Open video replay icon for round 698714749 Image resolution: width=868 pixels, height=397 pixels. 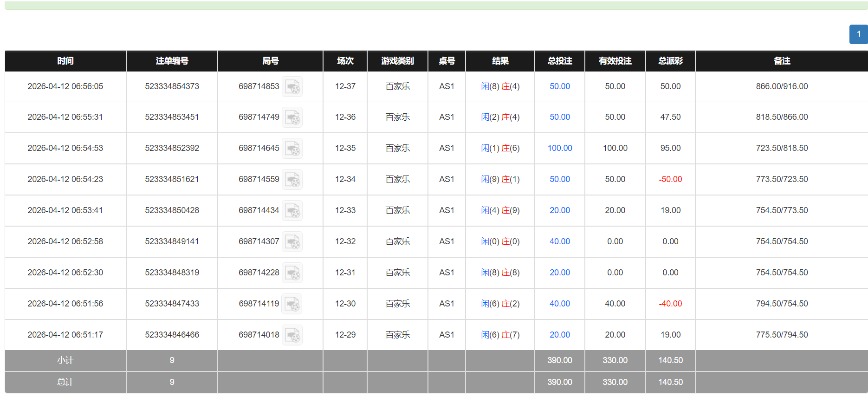tap(292, 117)
